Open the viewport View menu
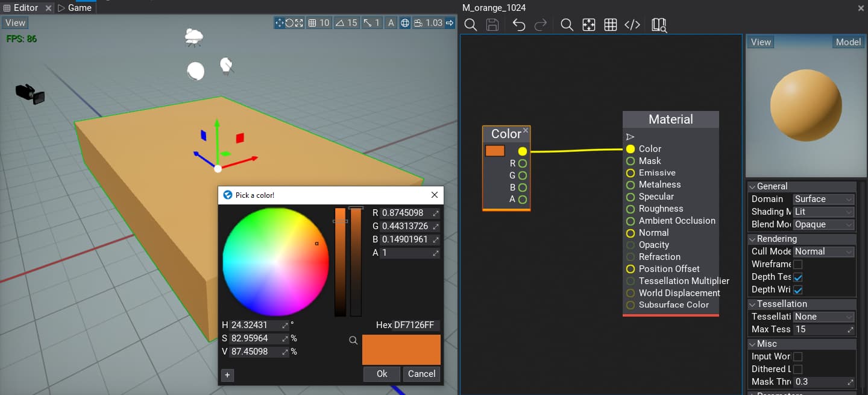Image resolution: width=868 pixels, height=395 pixels. [15, 23]
